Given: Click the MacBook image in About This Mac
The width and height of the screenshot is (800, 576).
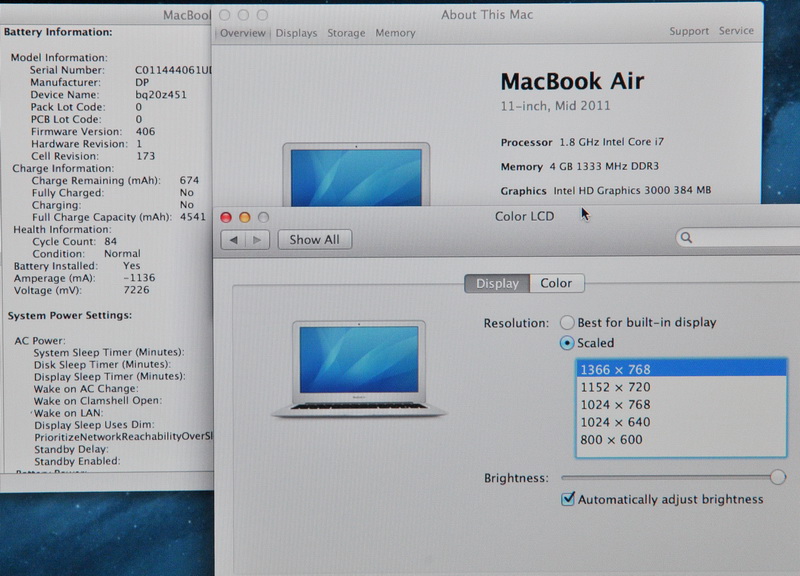Looking at the screenshot, I should [x=356, y=174].
